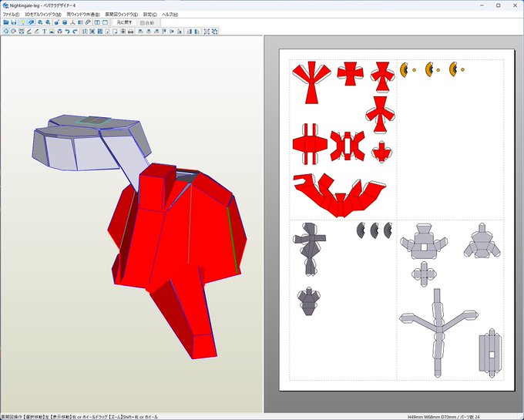Select the first orange arc part

click(x=405, y=69)
